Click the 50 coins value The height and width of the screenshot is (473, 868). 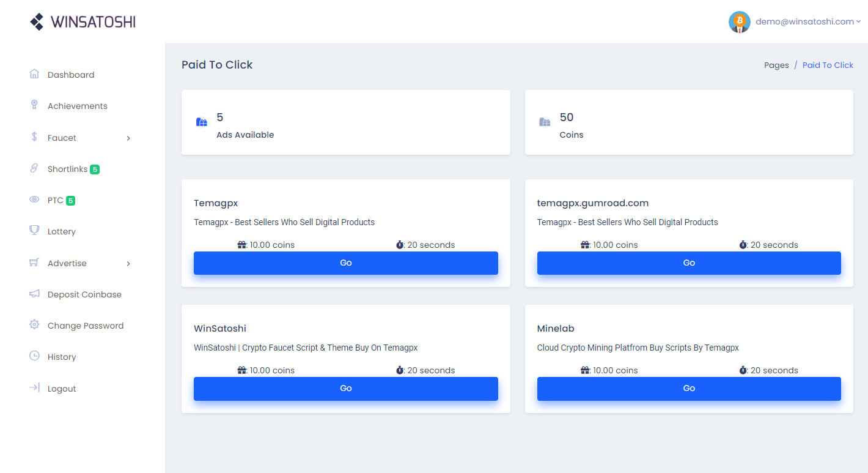[x=567, y=117]
